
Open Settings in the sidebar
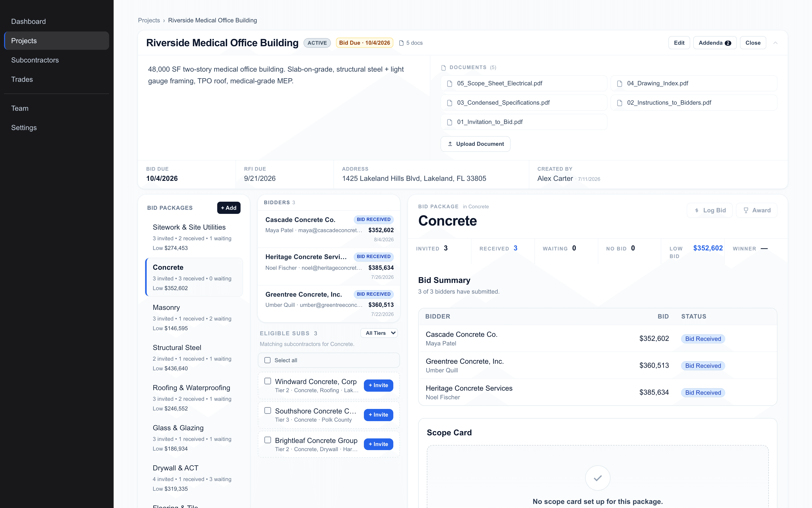click(57, 128)
